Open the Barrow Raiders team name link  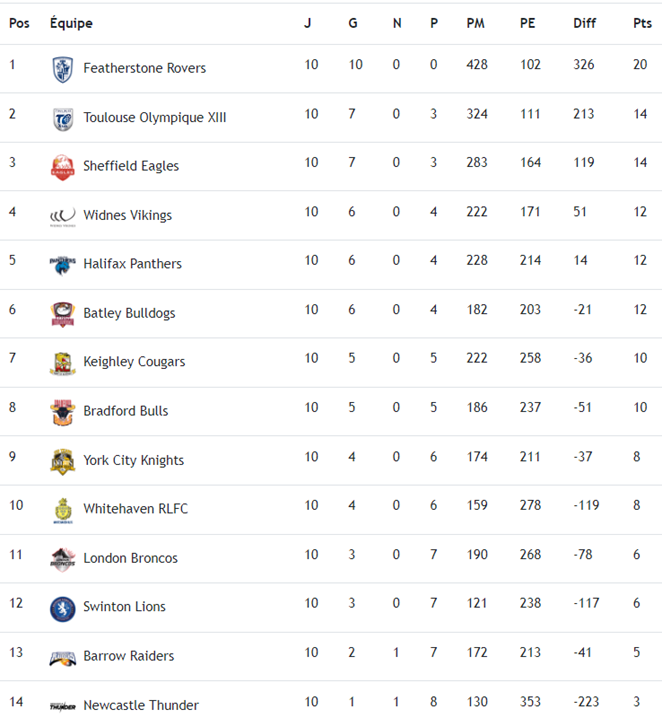(128, 656)
